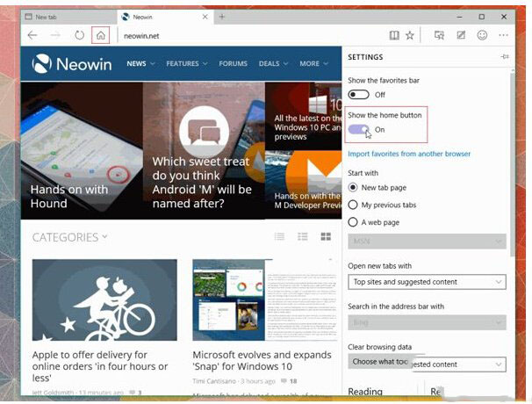Open the search engine Bing dropdown

point(427,322)
